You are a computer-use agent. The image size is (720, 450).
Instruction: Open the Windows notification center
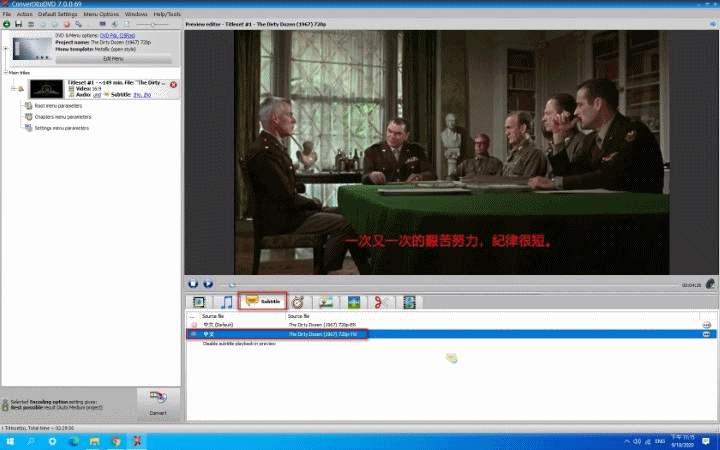click(x=706, y=442)
